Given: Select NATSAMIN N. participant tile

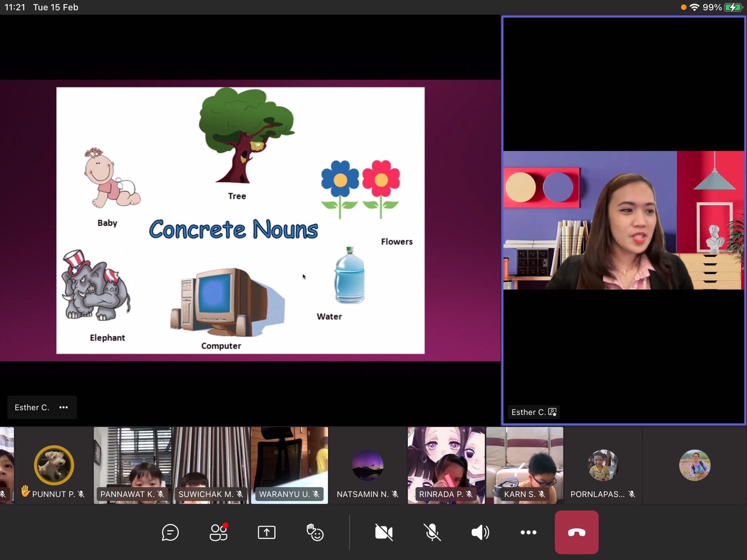Looking at the screenshot, I should click(x=368, y=465).
